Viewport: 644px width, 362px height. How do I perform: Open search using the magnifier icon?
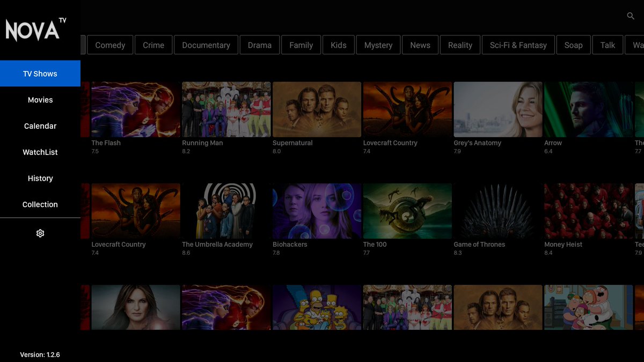(631, 16)
